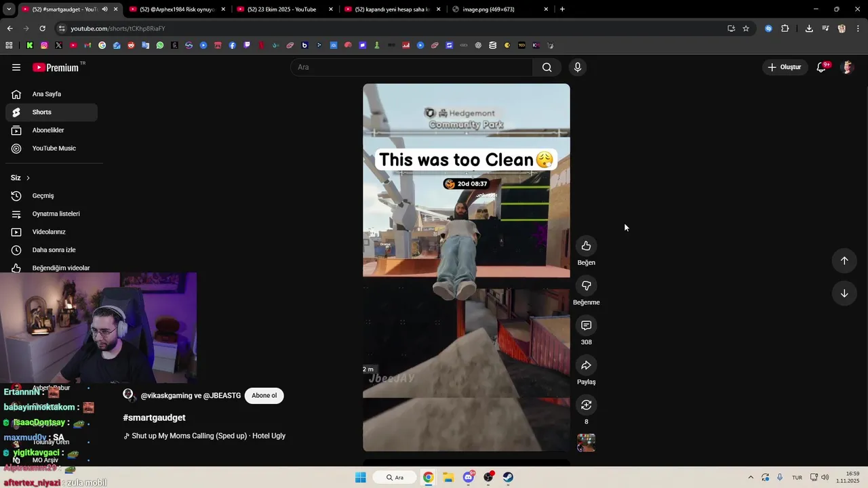Click the taskbar Ara search box
Viewport: 868px width, 488px height.
click(395, 477)
